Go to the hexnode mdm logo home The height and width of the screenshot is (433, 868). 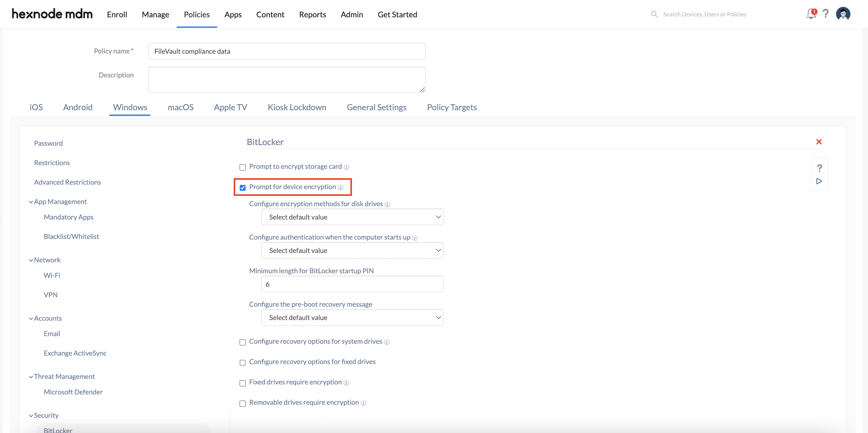(x=52, y=14)
